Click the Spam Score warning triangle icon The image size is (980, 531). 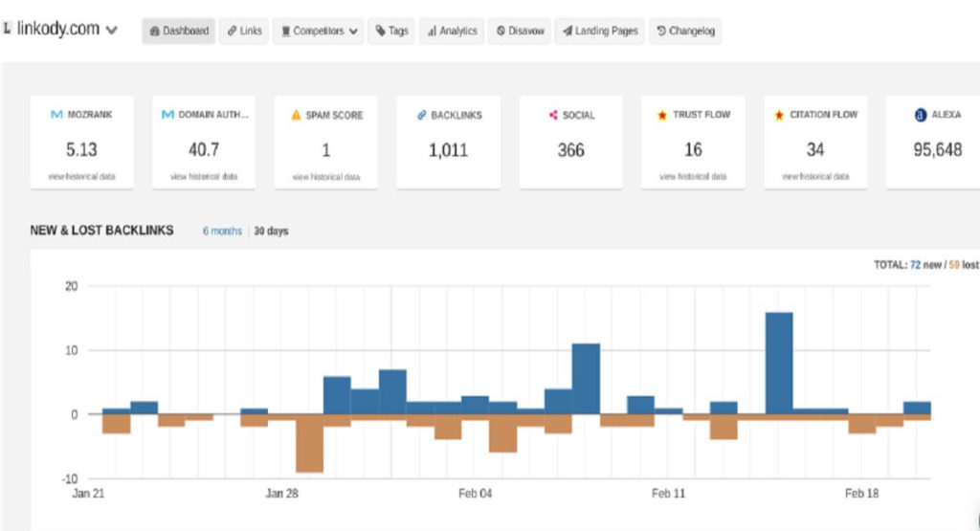pos(297,115)
